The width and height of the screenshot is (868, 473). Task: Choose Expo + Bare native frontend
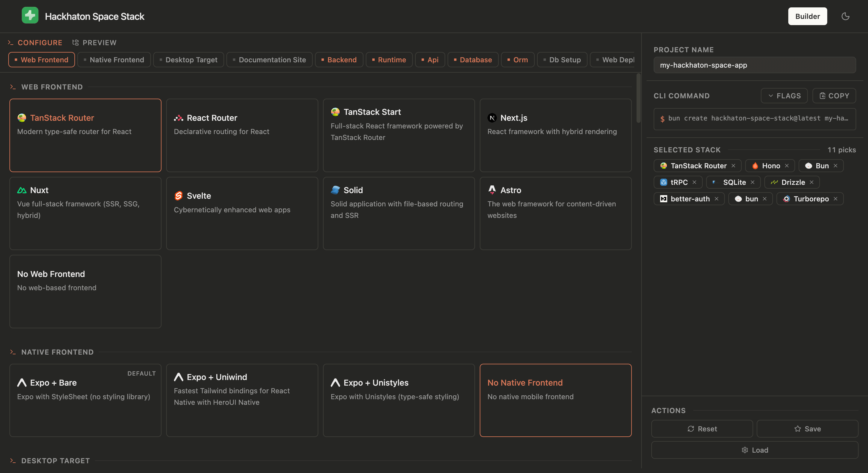(85, 400)
